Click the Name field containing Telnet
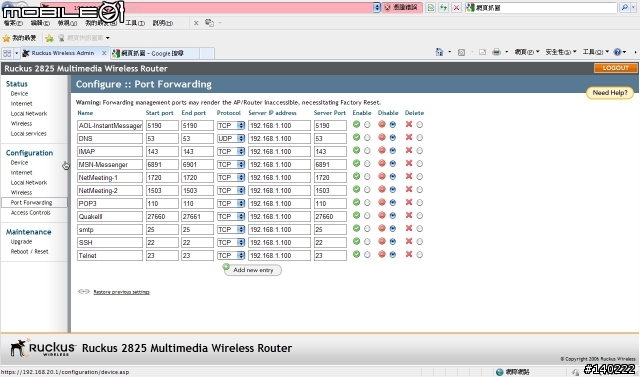This screenshot has width=640, height=377. coord(110,255)
